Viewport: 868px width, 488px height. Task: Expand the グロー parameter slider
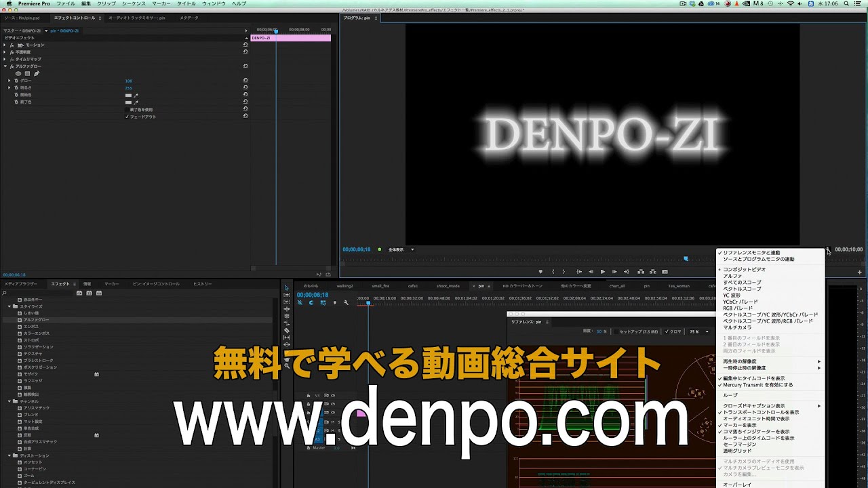(9, 81)
